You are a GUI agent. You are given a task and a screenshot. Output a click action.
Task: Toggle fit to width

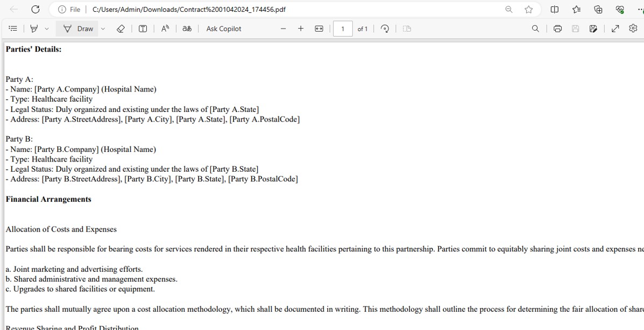[x=319, y=29]
